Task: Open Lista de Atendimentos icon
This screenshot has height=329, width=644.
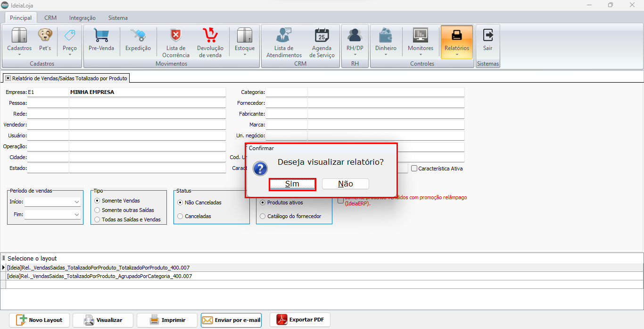Action: click(x=283, y=36)
